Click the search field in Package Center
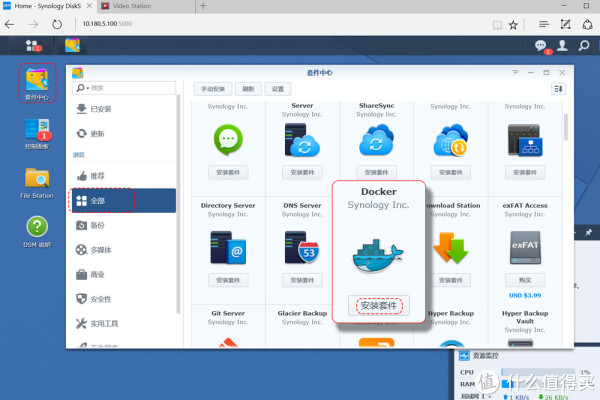The image size is (600, 400). point(124,88)
